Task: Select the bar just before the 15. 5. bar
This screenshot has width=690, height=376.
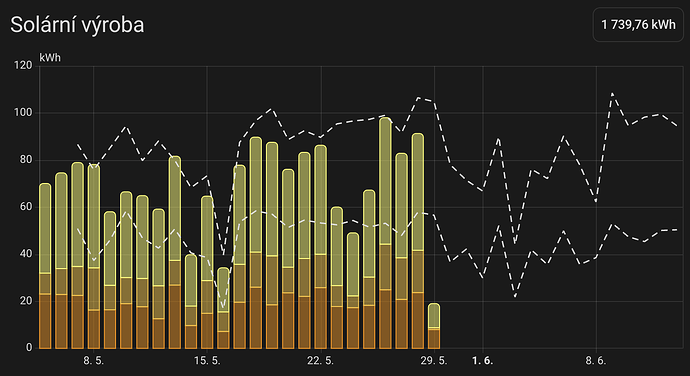Action: 191,301
